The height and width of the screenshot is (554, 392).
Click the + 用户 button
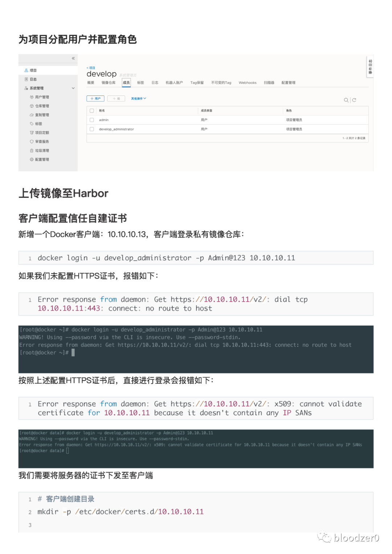95,98
